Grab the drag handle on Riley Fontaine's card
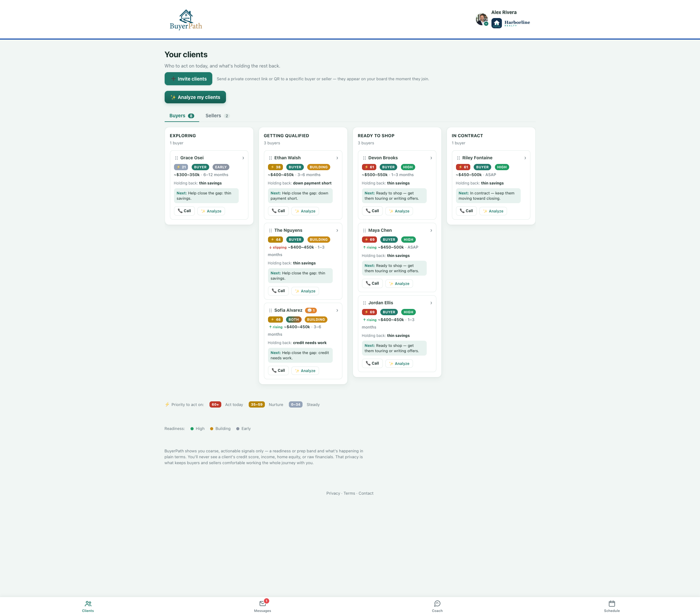The height and width of the screenshot is (616, 700). tap(458, 158)
